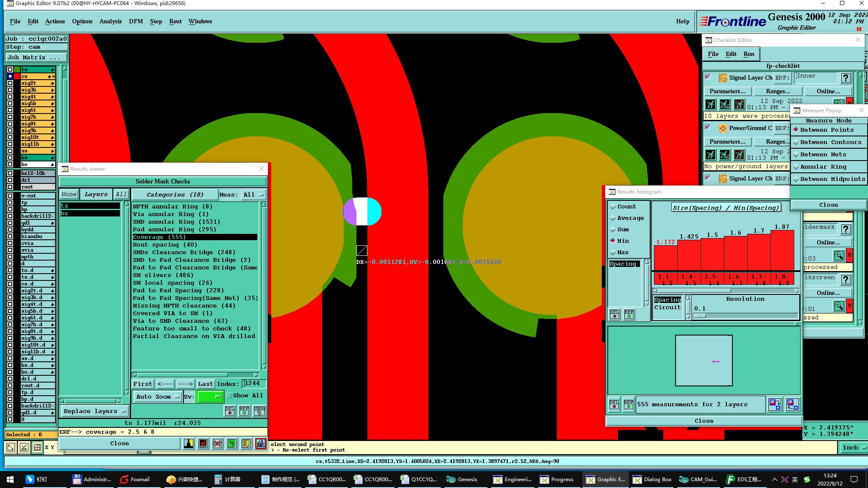Click the UNDO icon in Results viewer
This screenshot has height=488, width=868.
259,410
